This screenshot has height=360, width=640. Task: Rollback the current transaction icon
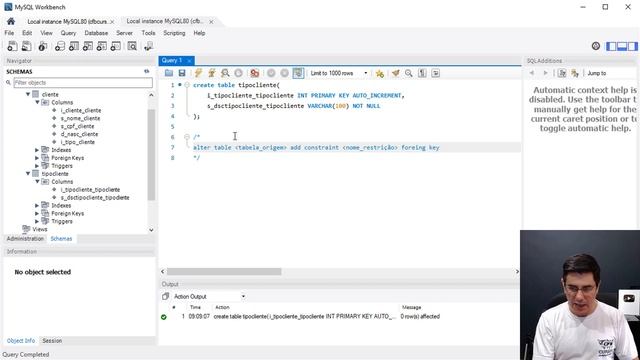(x=284, y=73)
